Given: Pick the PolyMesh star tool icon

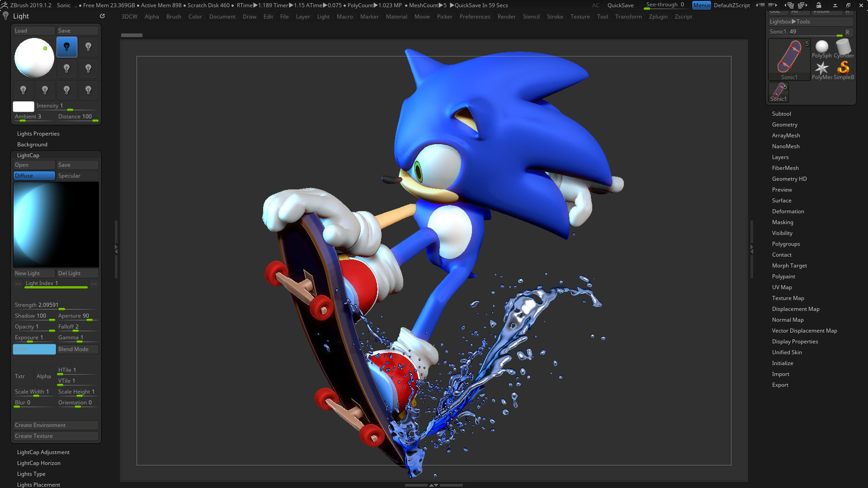Looking at the screenshot, I should pyautogui.click(x=821, y=70).
